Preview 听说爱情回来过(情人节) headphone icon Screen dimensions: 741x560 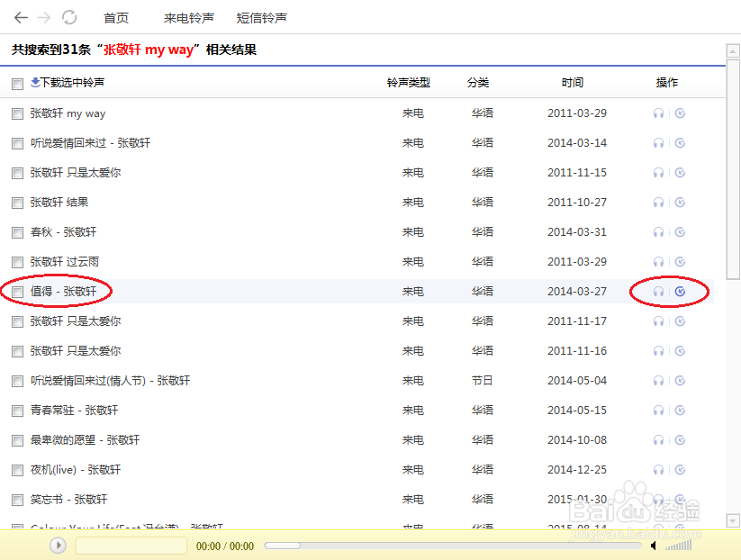[658, 381]
